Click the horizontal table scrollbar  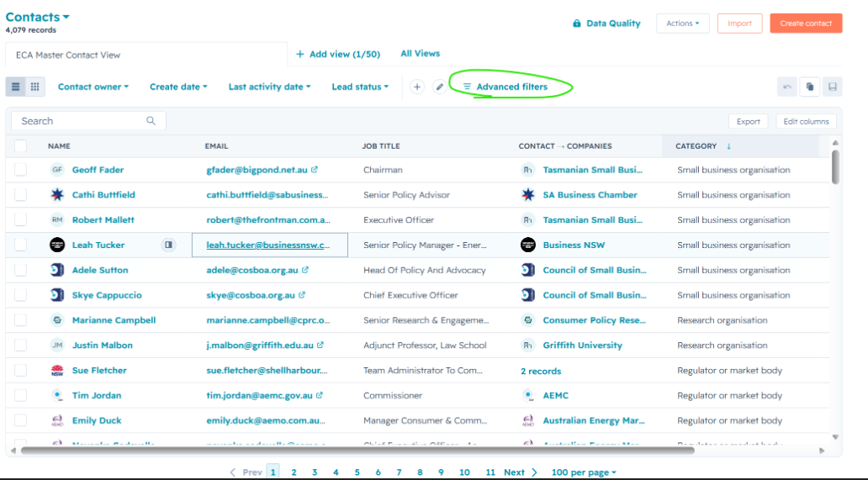click(x=357, y=451)
